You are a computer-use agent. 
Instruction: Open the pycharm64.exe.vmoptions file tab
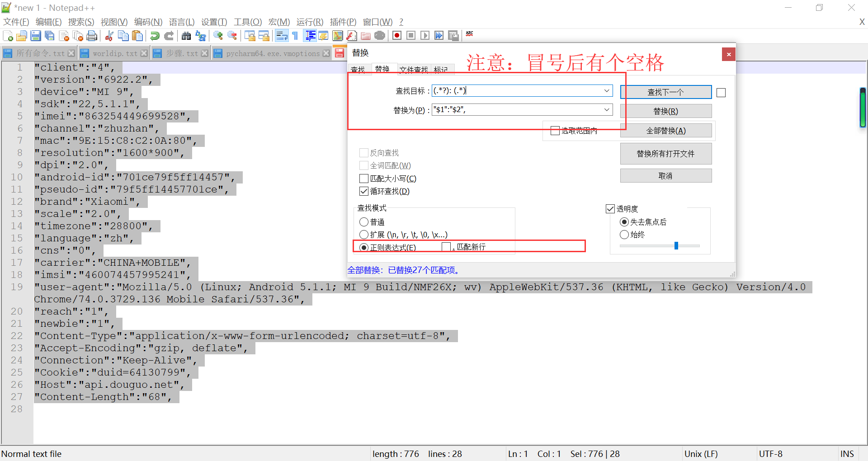[273, 53]
